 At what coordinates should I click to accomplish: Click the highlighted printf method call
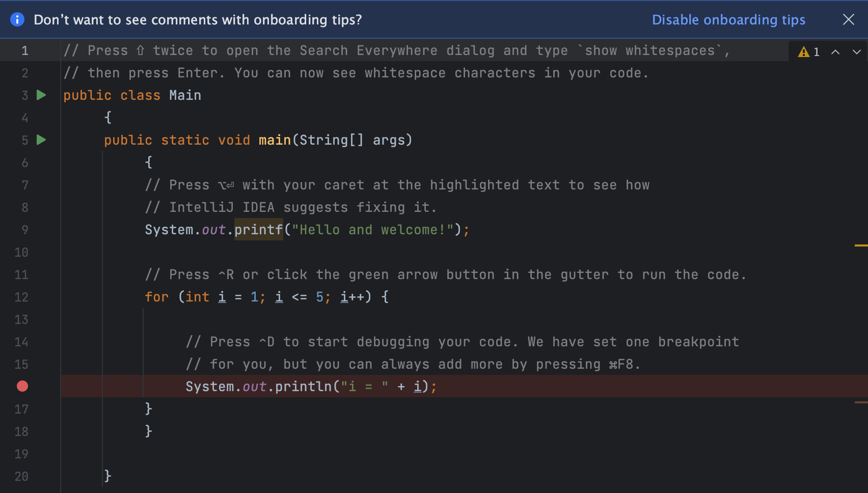pyautogui.click(x=258, y=230)
